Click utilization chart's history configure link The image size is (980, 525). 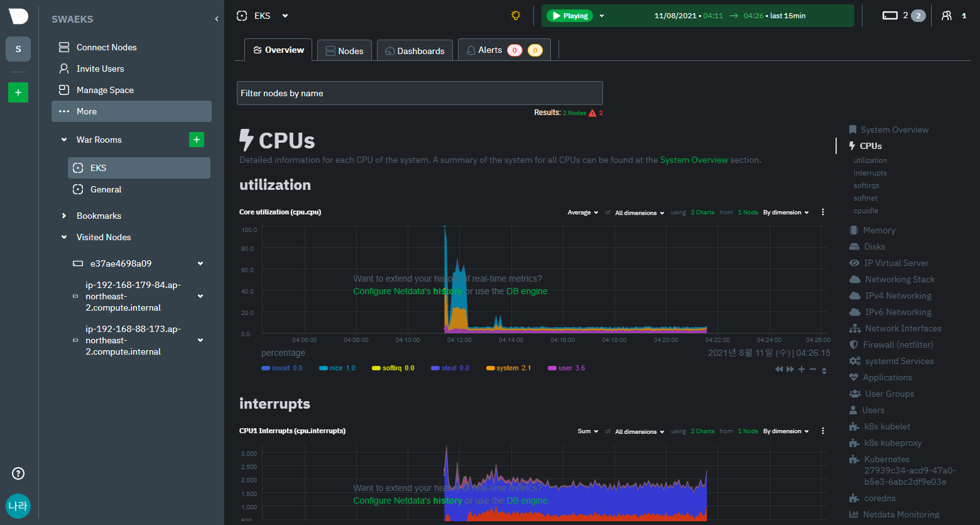[408, 291]
